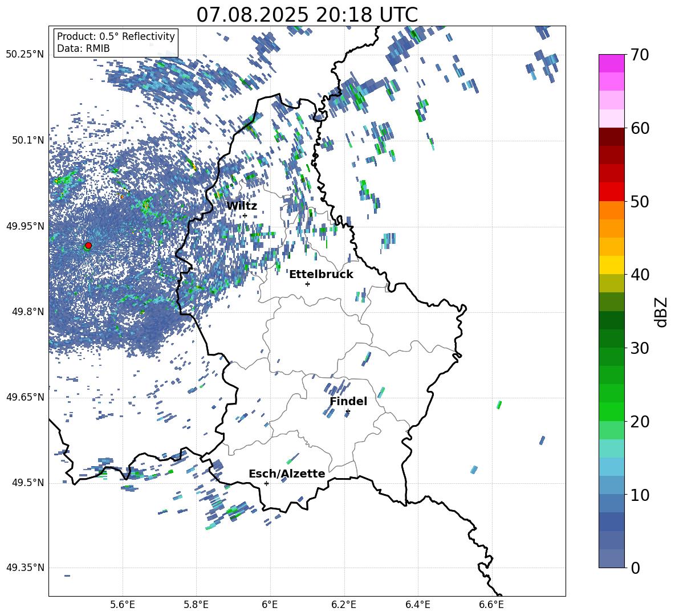Click the 20 tick label on colorbar
Viewport: 675px width, 616px height.
point(639,422)
